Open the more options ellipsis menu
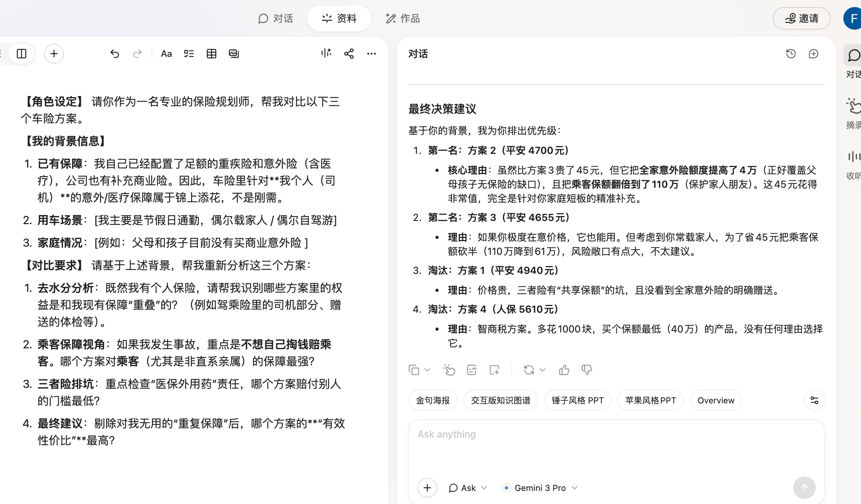Image resolution: width=861 pixels, height=504 pixels. pos(371,54)
